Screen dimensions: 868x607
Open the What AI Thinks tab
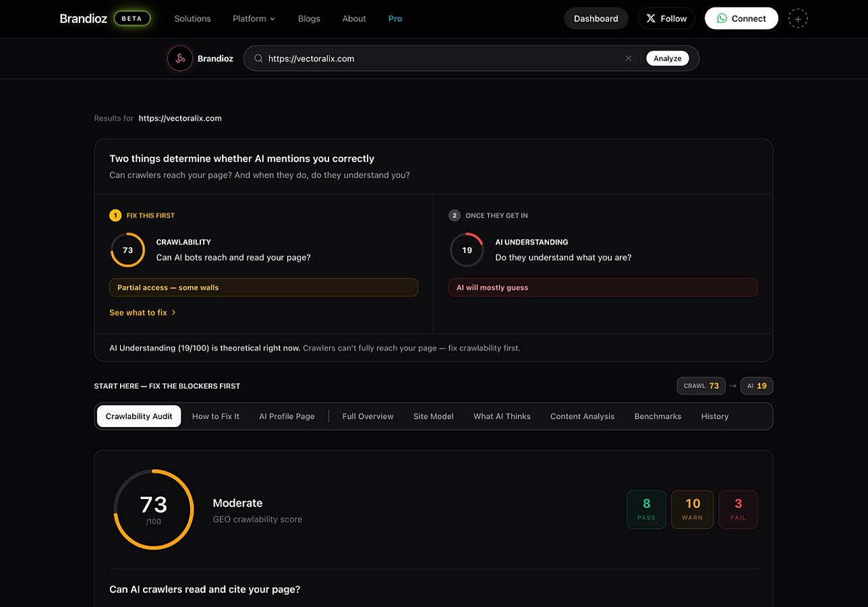(x=502, y=416)
